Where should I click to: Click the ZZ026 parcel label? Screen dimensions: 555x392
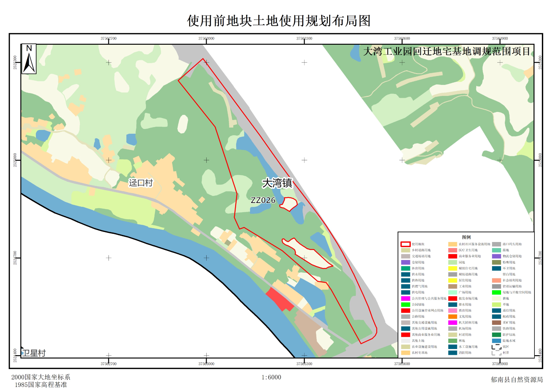(263, 200)
